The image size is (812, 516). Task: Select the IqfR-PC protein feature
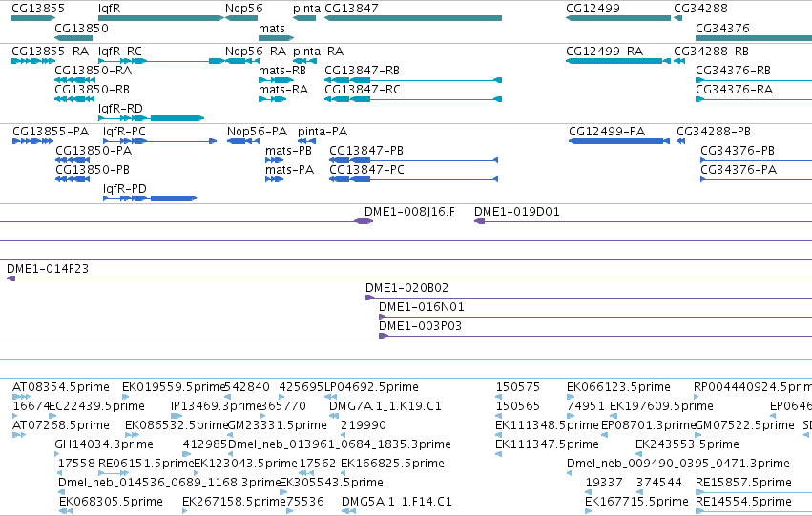click(x=160, y=141)
